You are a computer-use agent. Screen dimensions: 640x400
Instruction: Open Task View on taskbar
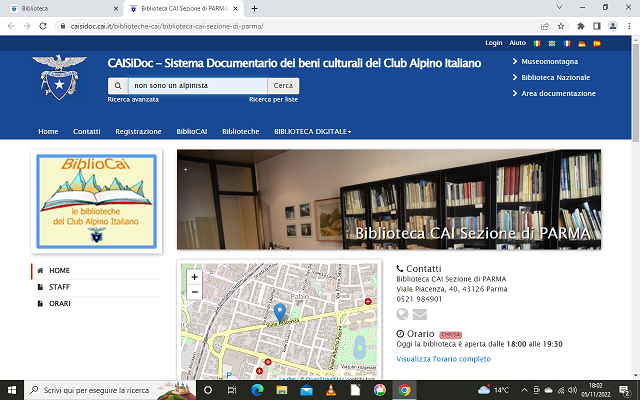coord(232,390)
